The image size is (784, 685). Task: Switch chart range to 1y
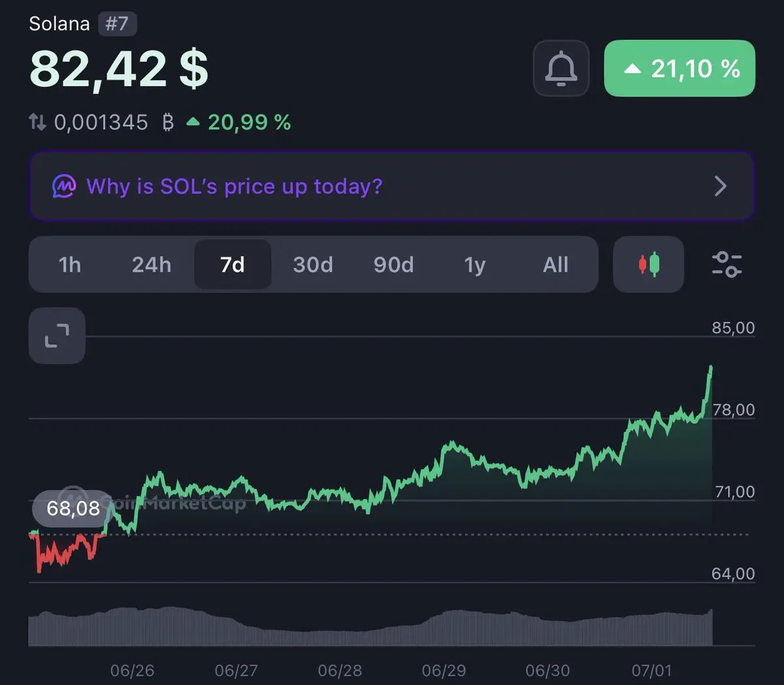[x=475, y=265]
